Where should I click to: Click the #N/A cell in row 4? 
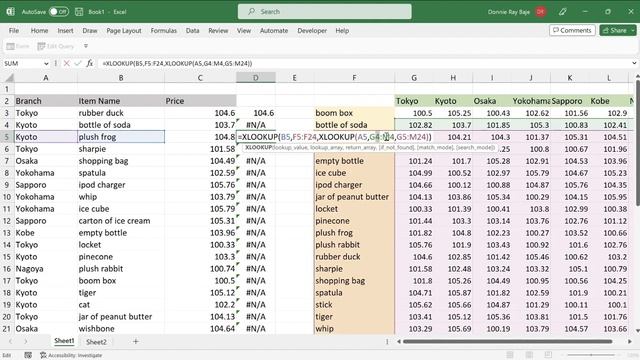coord(256,125)
